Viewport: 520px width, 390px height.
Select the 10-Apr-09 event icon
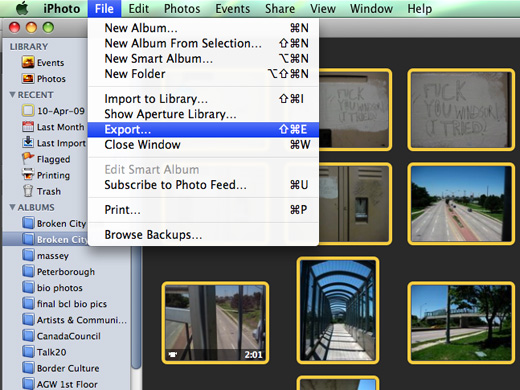tap(28, 110)
